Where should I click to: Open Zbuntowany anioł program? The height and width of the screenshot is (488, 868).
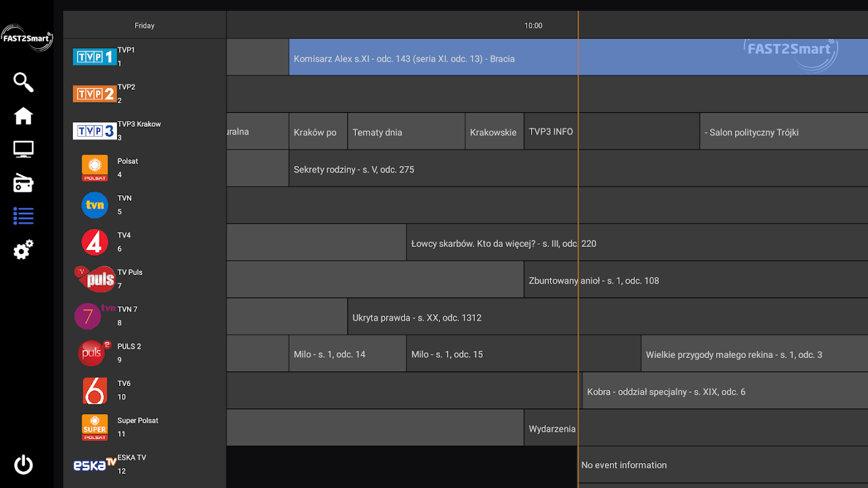point(696,279)
